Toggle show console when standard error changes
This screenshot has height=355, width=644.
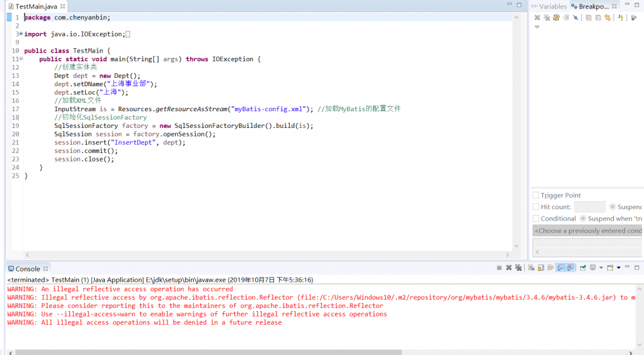point(570,268)
